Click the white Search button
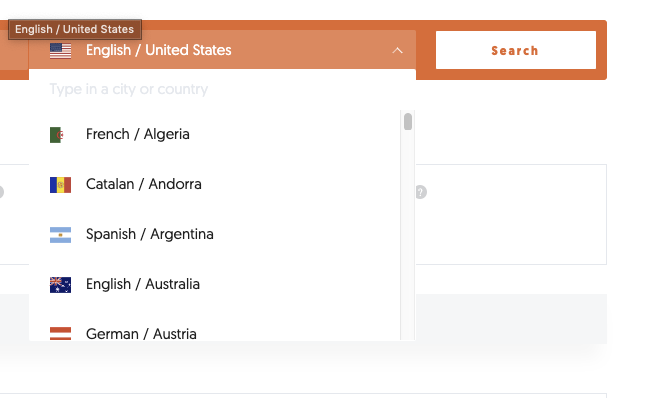The image size is (653, 398). pyautogui.click(x=516, y=50)
